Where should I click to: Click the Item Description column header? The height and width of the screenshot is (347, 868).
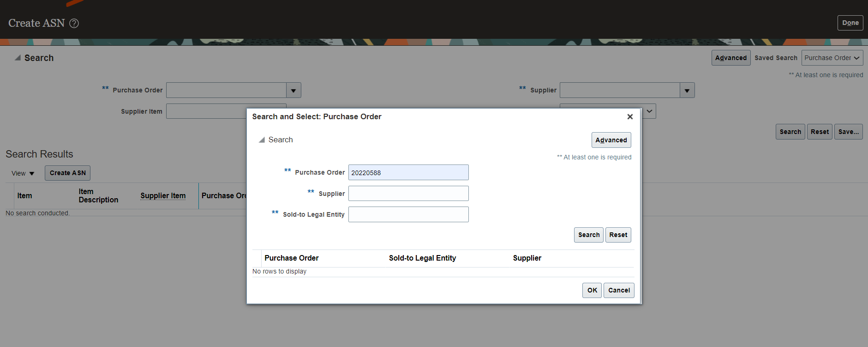(x=98, y=195)
